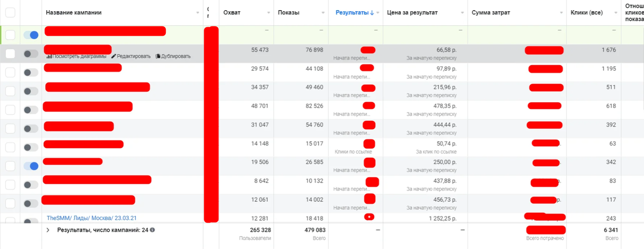Viewport: 644px width, 249px height.
Task: Tick the checkbox of the top green-highlighted row
Action: tap(10, 35)
